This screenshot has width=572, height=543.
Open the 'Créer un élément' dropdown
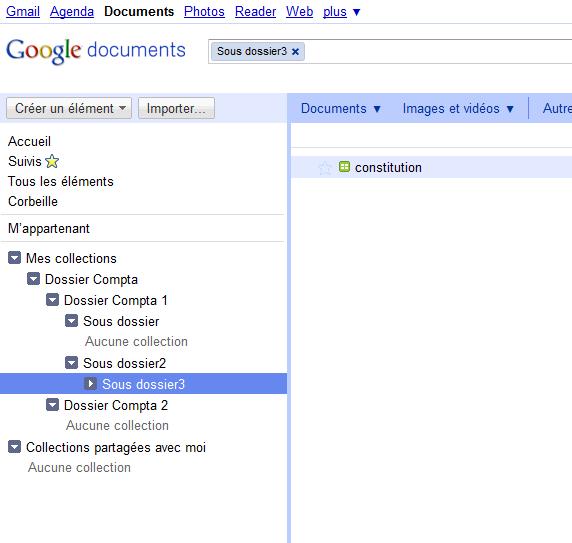click(69, 108)
